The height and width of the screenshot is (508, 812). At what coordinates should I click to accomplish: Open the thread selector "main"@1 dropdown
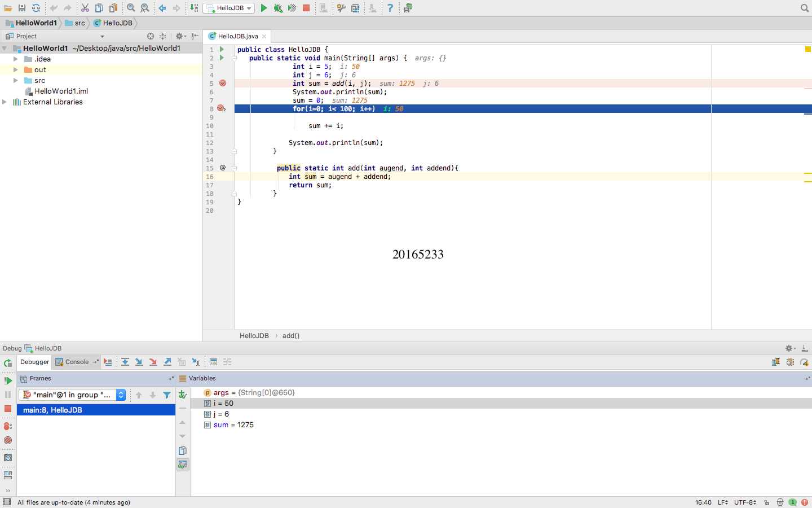tap(72, 395)
